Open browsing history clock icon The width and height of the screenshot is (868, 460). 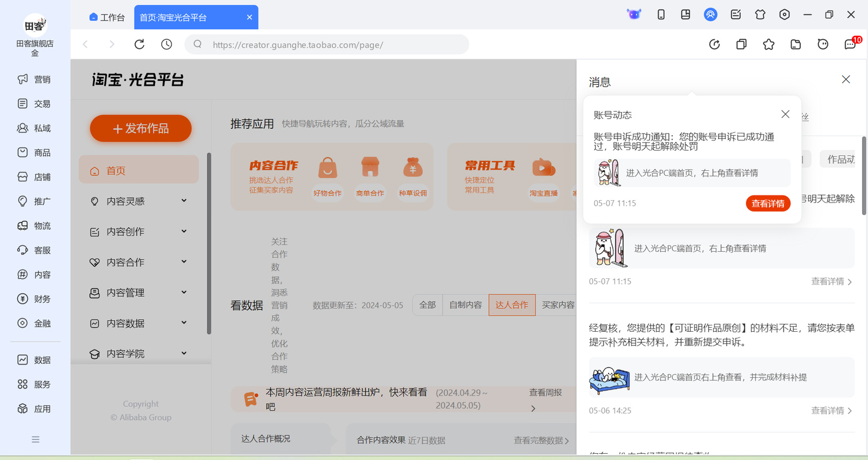167,44
